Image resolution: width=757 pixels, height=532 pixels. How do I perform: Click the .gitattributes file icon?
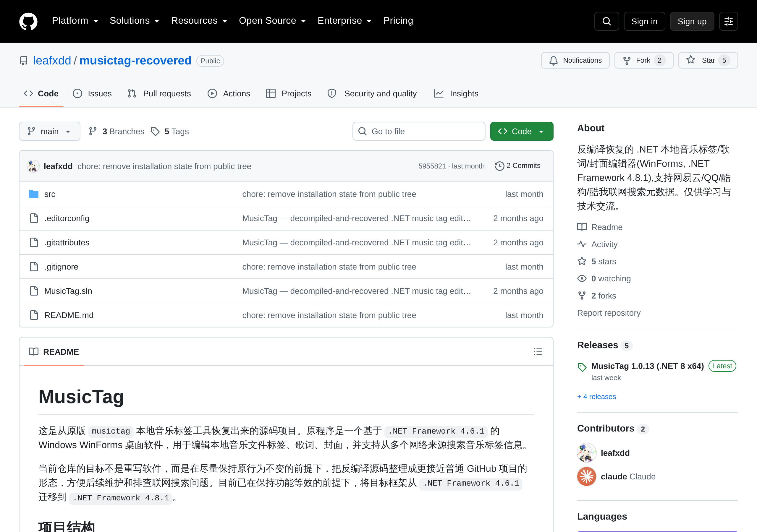[34, 243]
